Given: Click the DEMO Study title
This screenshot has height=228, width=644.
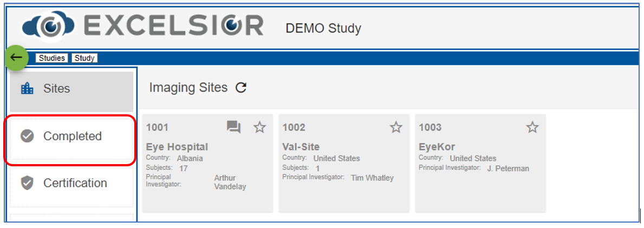Looking at the screenshot, I should (323, 28).
